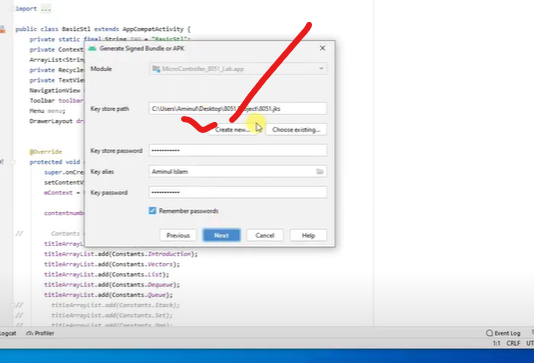The image size is (534, 363).
Task: Close the Generate Signed Bundle dialog
Action: (x=322, y=48)
